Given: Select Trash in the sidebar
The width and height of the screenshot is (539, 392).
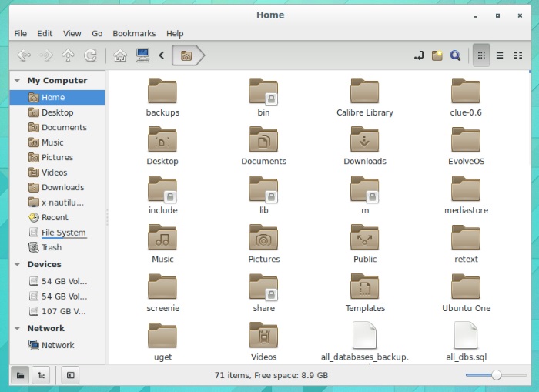Looking at the screenshot, I should 52,247.
